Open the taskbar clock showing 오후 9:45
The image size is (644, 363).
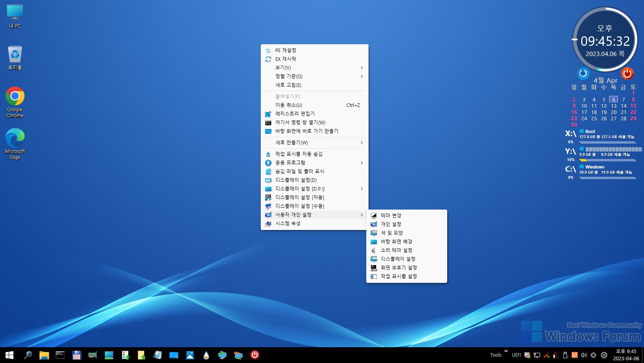pyautogui.click(x=626, y=355)
